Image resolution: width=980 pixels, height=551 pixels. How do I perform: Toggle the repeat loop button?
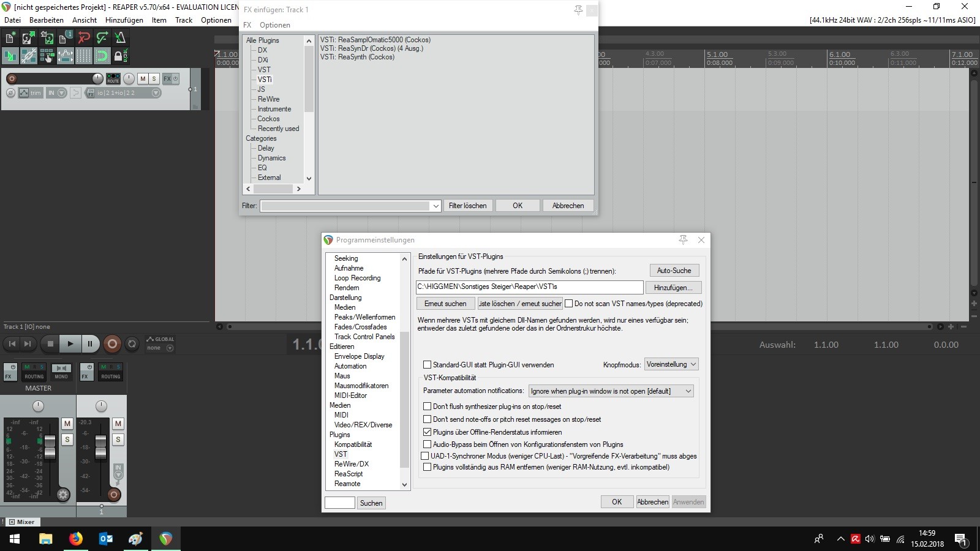click(x=132, y=344)
